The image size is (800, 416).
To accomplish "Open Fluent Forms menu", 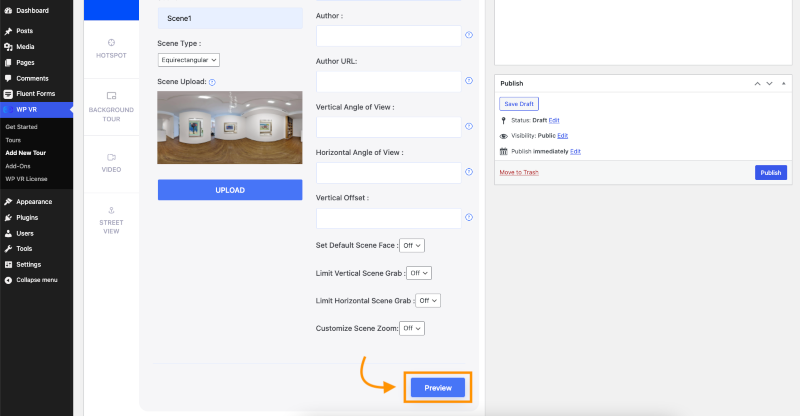I will point(35,94).
